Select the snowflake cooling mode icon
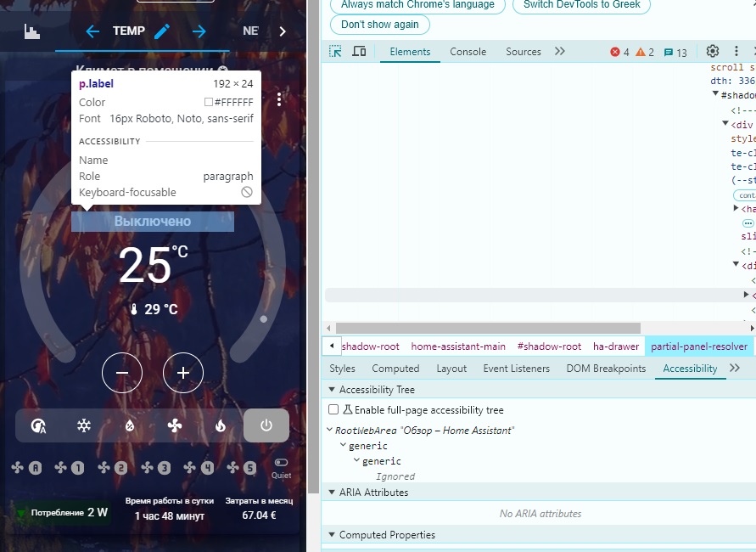Image resolution: width=756 pixels, height=552 pixels. coord(84,425)
